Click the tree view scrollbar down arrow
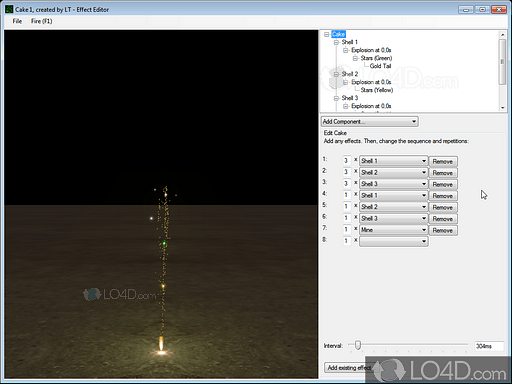Viewport: 512px width, 384px height. pos(502,108)
